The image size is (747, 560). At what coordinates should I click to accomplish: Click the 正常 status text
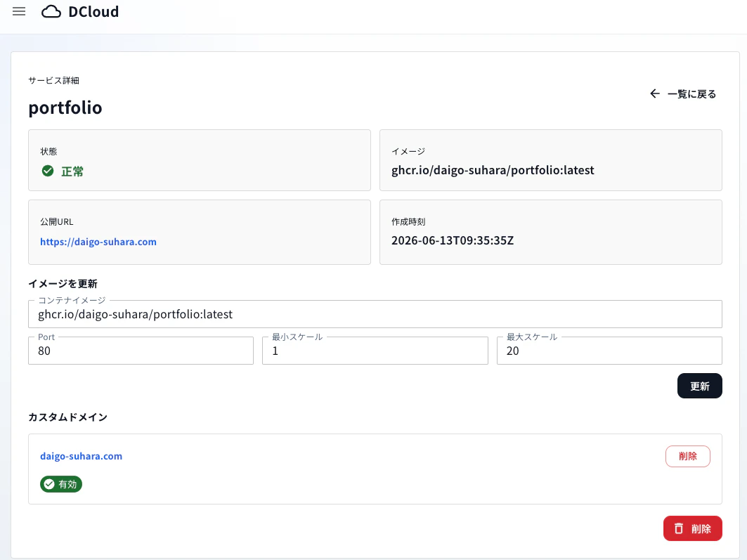click(x=72, y=171)
